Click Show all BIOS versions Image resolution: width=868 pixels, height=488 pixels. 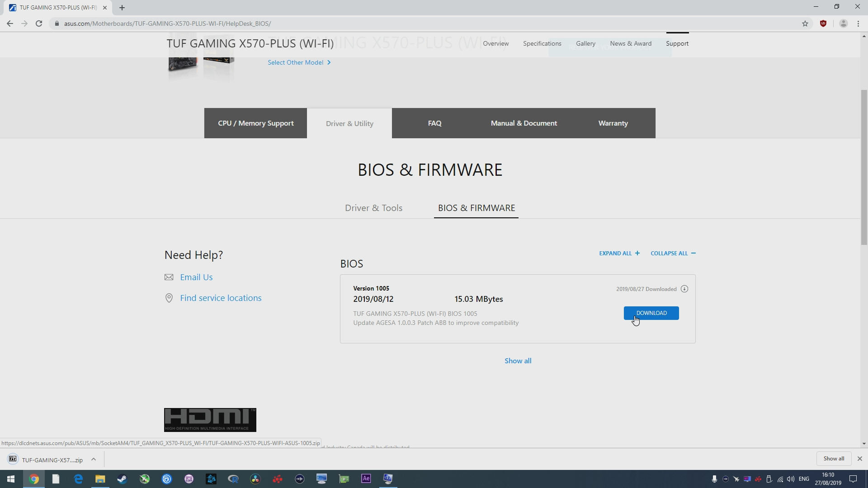click(518, 361)
